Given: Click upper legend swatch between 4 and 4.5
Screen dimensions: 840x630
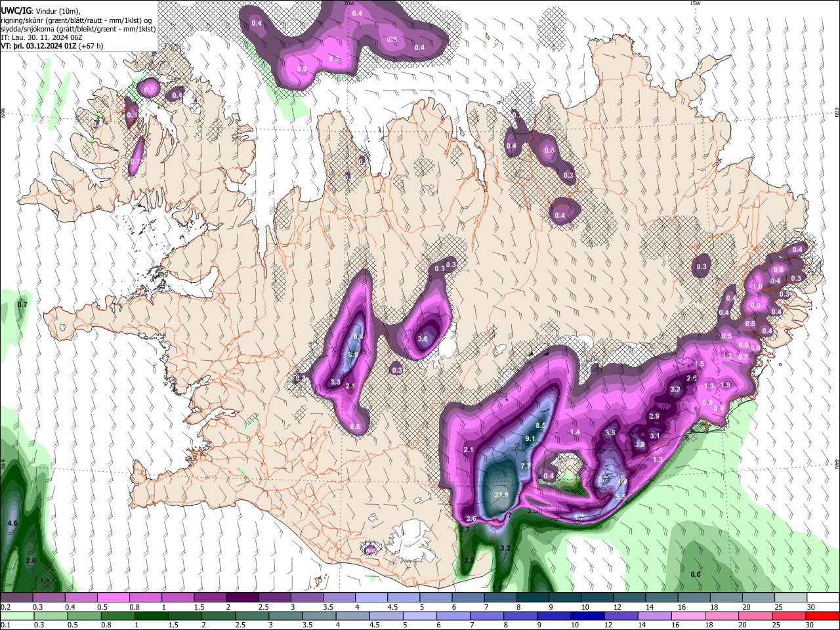Looking at the screenshot, I should pos(371,598).
